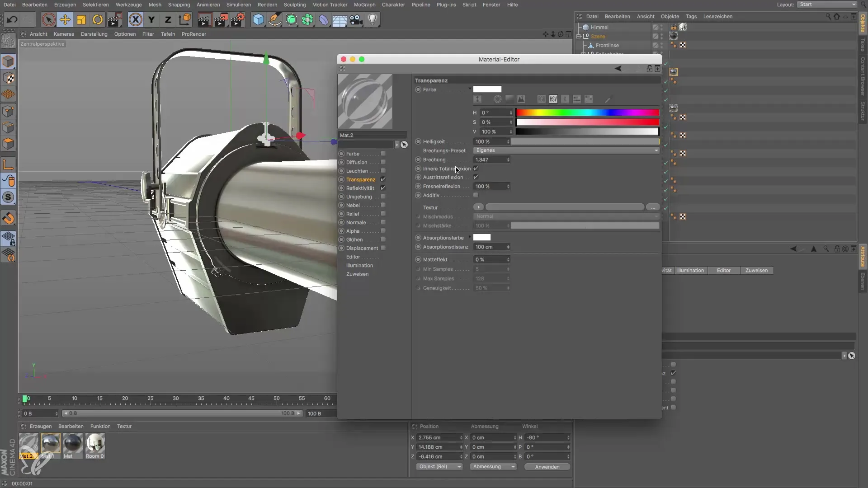Pick a color with the eyedropper
The height and width of the screenshot is (488, 868).
[x=608, y=99]
